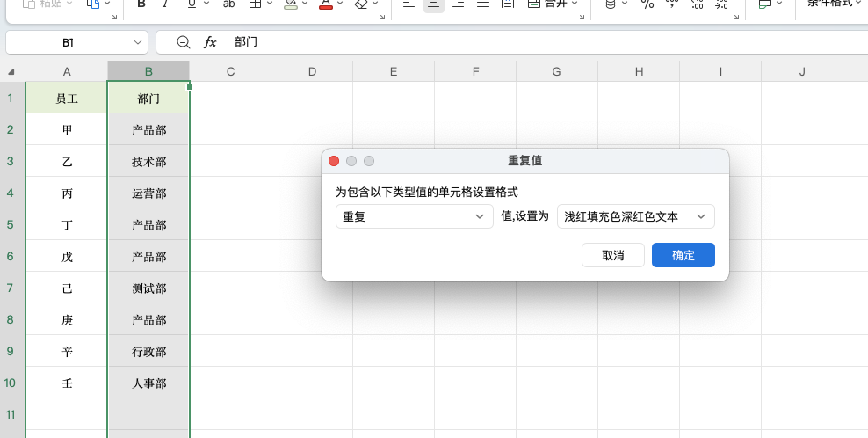This screenshot has width=868, height=438.
Task: Toggle italic formatting
Action: point(165,4)
